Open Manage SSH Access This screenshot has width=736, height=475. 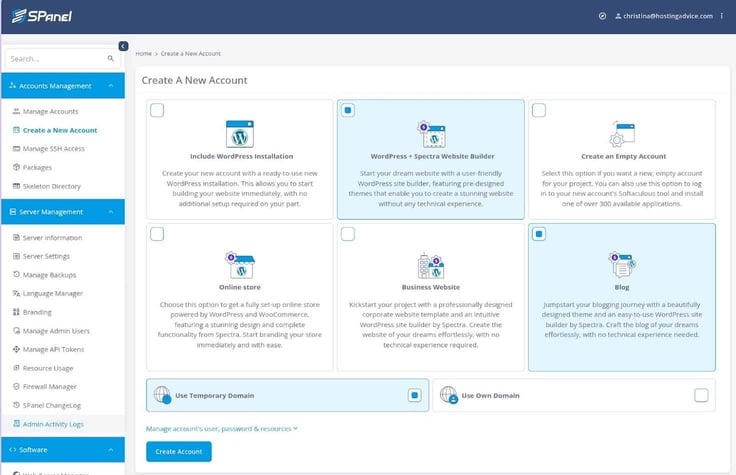point(54,148)
